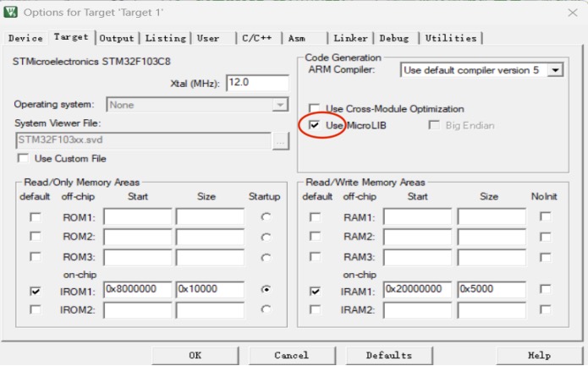Open the Output tab
Screen dimensions: 588x366
(117, 38)
